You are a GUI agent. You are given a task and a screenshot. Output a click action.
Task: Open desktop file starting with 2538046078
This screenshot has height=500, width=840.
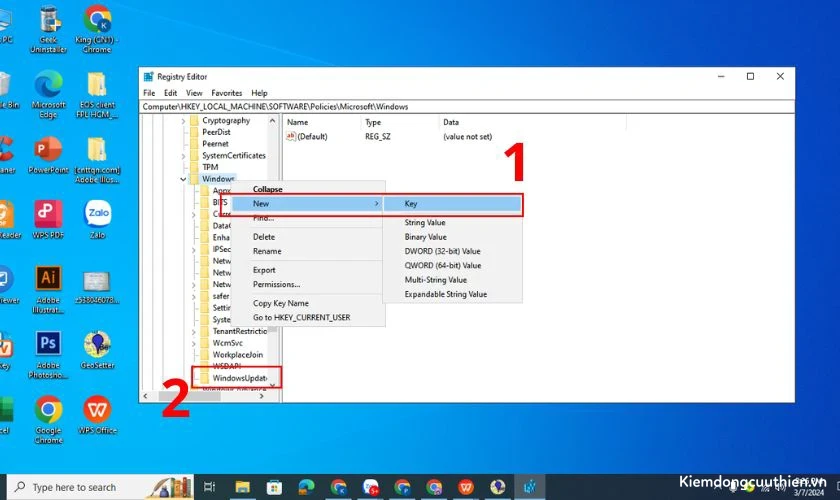coord(97,288)
